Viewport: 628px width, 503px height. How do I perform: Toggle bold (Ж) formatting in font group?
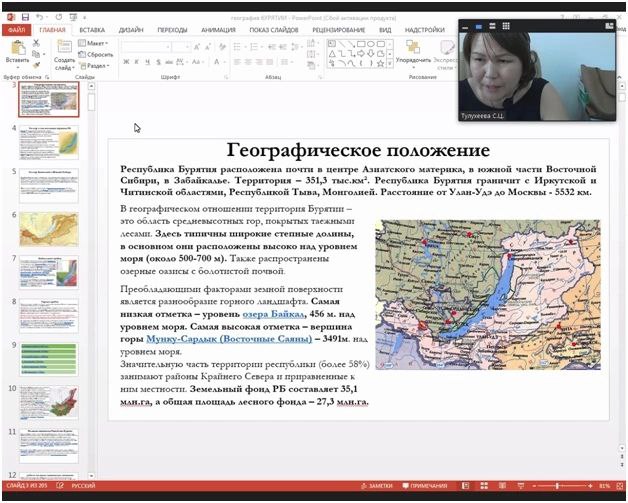[126, 62]
